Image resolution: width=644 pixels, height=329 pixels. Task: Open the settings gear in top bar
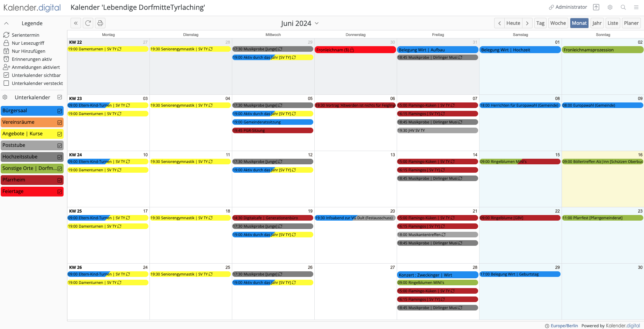610,7
